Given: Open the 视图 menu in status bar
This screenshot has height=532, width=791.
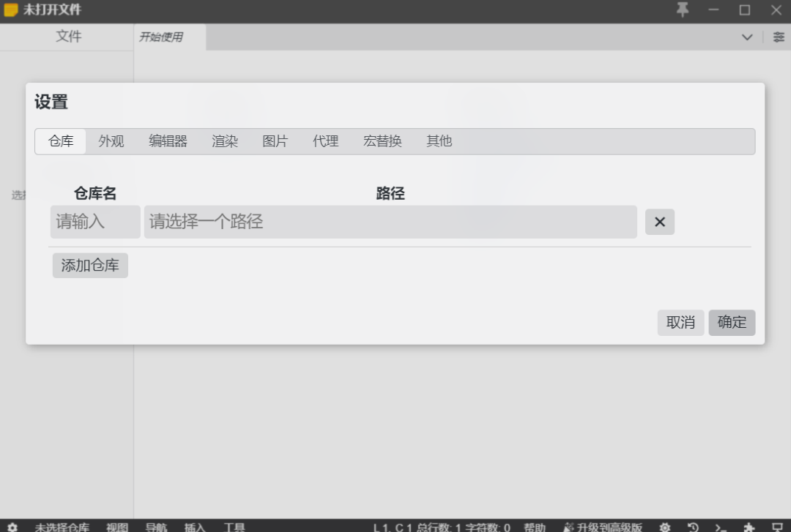Looking at the screenshot, I should (117, 527).
